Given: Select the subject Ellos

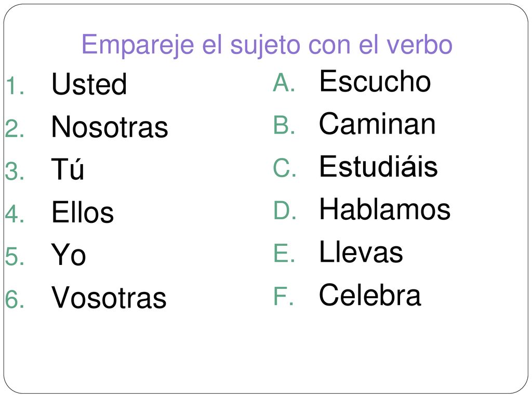Looking at the screenshot, I should [83, 212].
